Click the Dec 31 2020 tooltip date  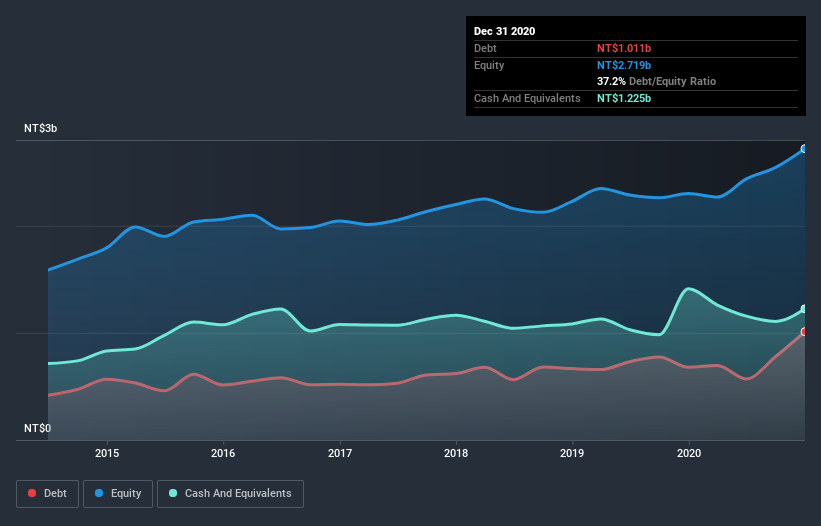click(x=504, y=31)
